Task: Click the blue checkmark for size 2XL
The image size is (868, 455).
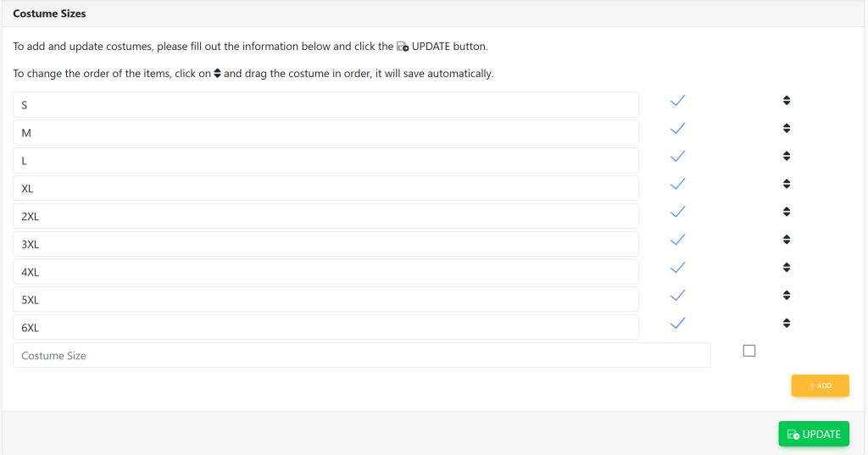Action: 677,212
